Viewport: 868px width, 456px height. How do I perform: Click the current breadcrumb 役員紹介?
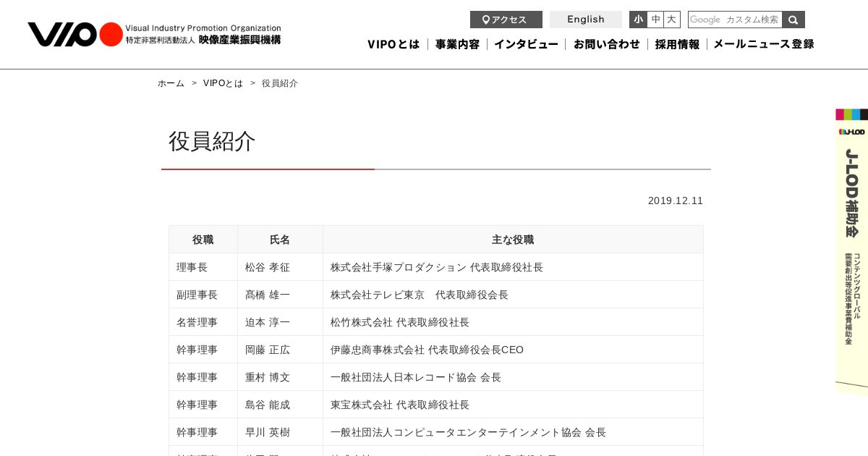tap(280, 83)
